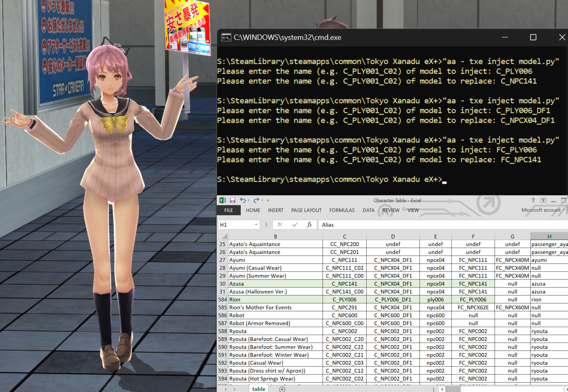Click cell FC_NPCX62E in row 585
Screen dimensions: 568x392
(x=473, y=307)
